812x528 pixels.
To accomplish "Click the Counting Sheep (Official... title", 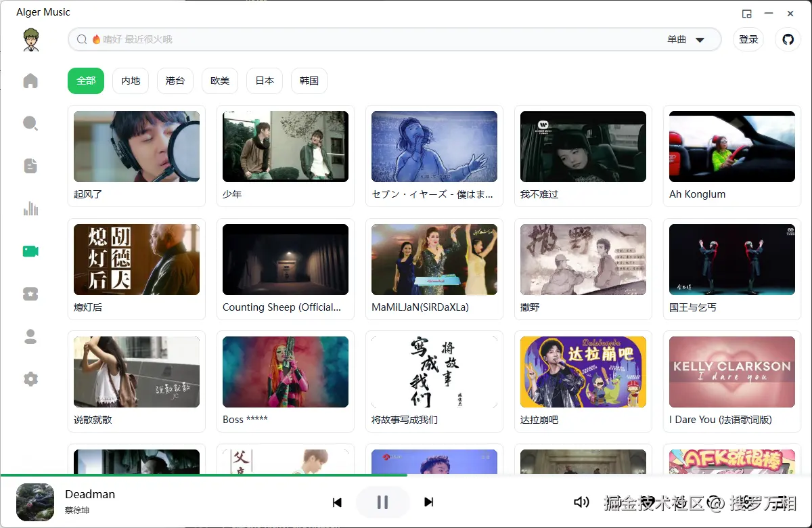I will [281, 307].
